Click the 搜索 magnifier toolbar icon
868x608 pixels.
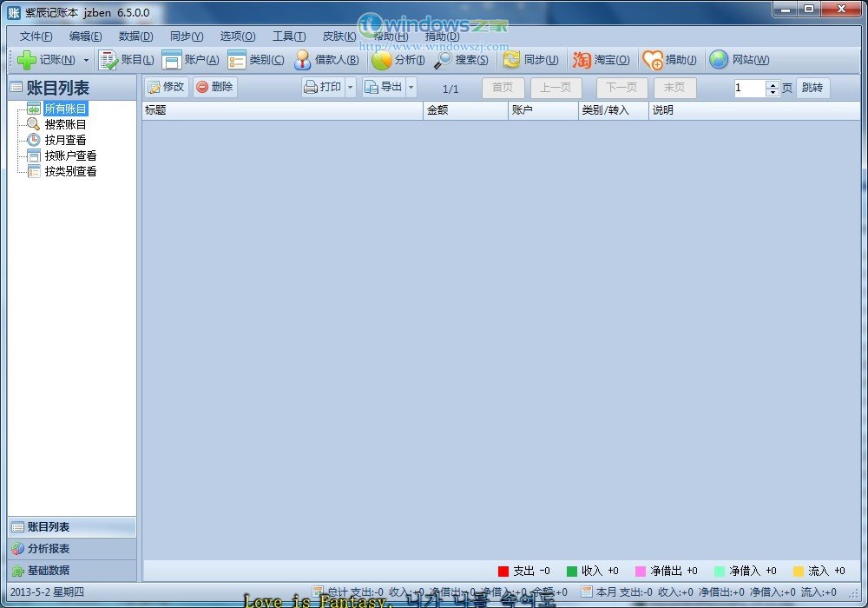pyautogui.click(x=444, y=60)
